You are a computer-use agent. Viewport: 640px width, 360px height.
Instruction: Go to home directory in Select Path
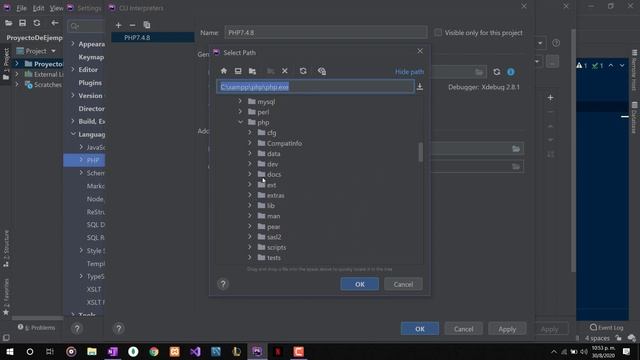point(224,71)
